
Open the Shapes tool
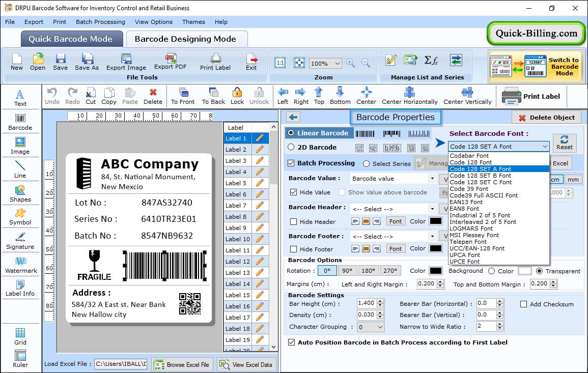point(20,194)
